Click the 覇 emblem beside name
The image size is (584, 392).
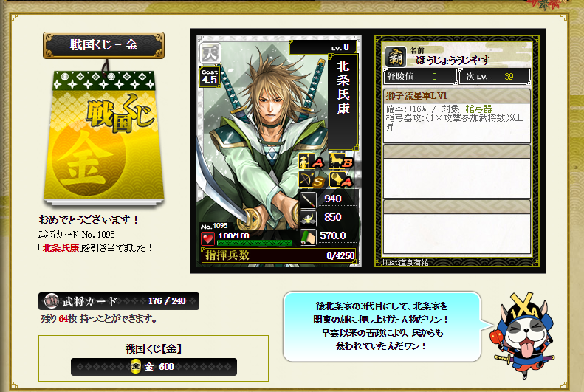coord(395,57)
